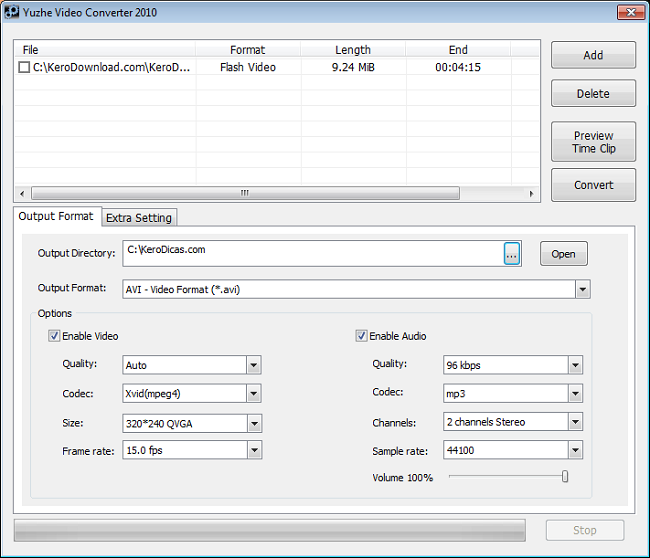
Task: Click the Delete button
Action: (593, 94)
